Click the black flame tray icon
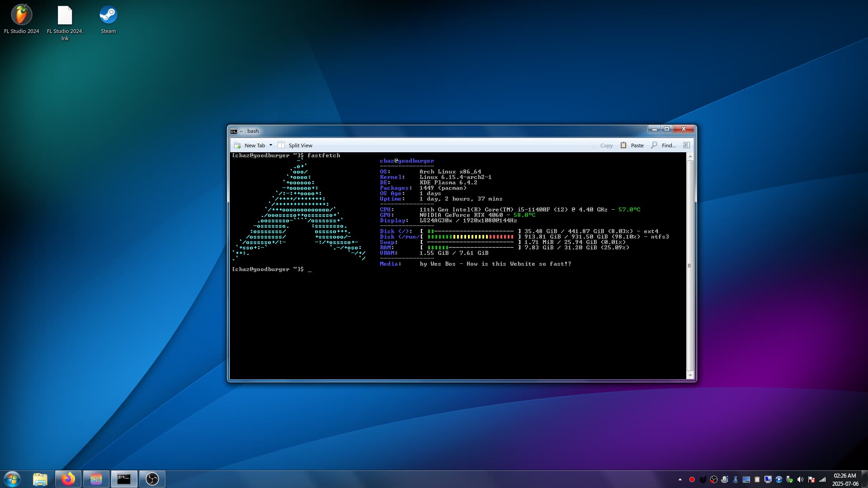Image resolution: width=868 pixels, height=488 pixels. [x=703, y=479]
